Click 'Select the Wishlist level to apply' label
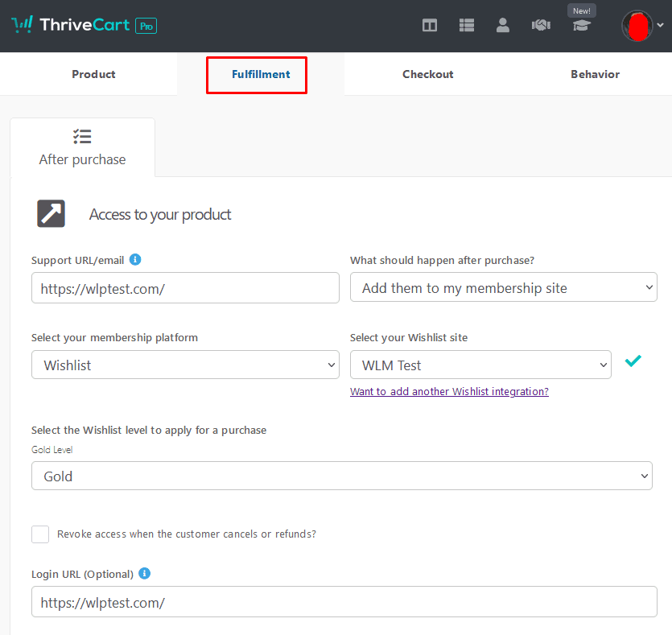 149,431
